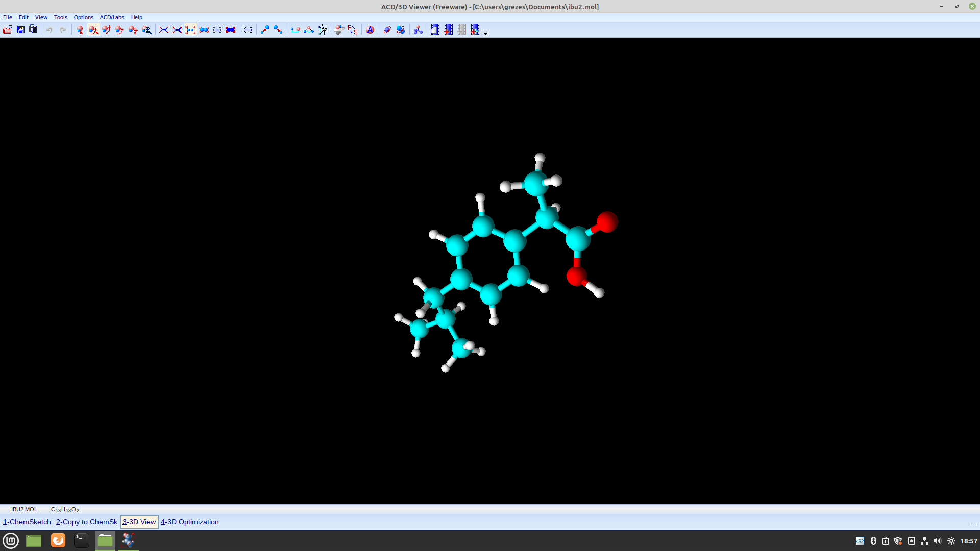Click the Open file icon
This screenshot has height=551, width=980.
pyautogui.click(x=8, y=30)
